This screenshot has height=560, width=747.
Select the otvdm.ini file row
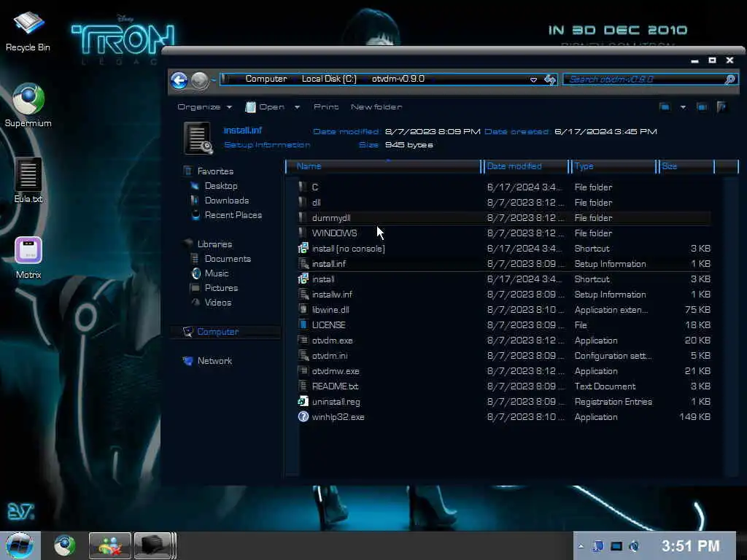click(503, 355)
